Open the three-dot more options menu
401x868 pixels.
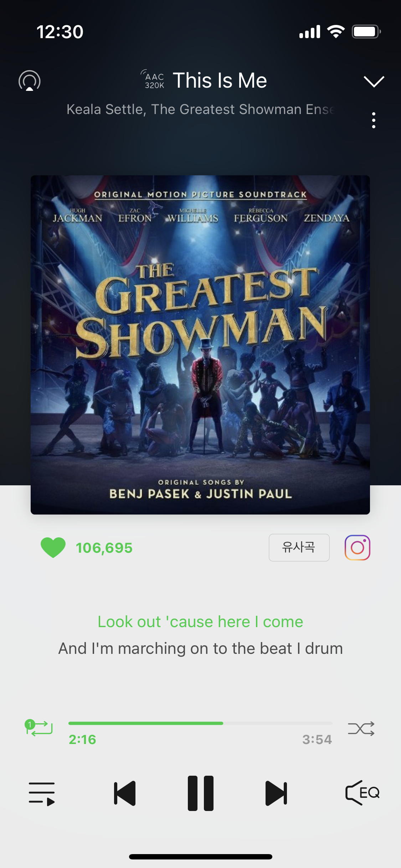(374, 120)
